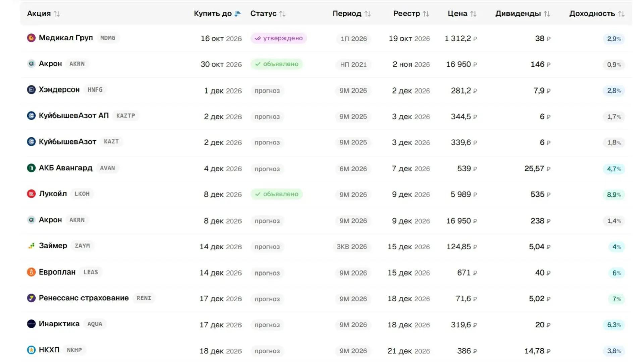Sort by Статус column arrows
Viewport: 644px width, 362px height.
282,14
